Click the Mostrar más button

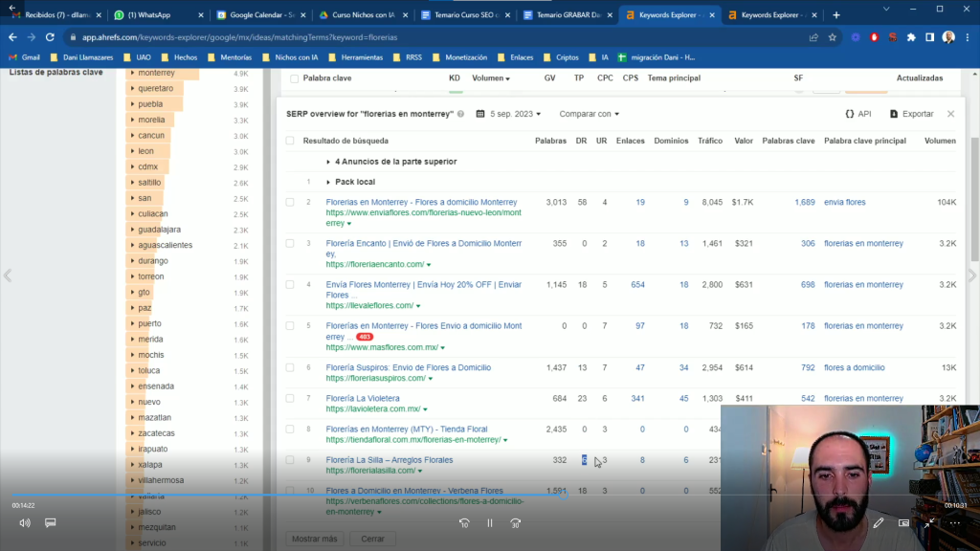coord(314,539)
